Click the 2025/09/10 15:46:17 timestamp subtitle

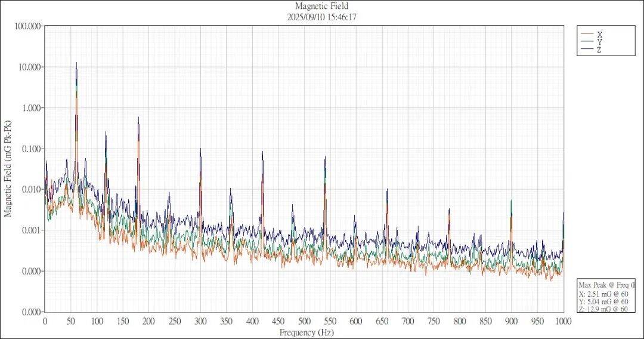coord(321,17)
